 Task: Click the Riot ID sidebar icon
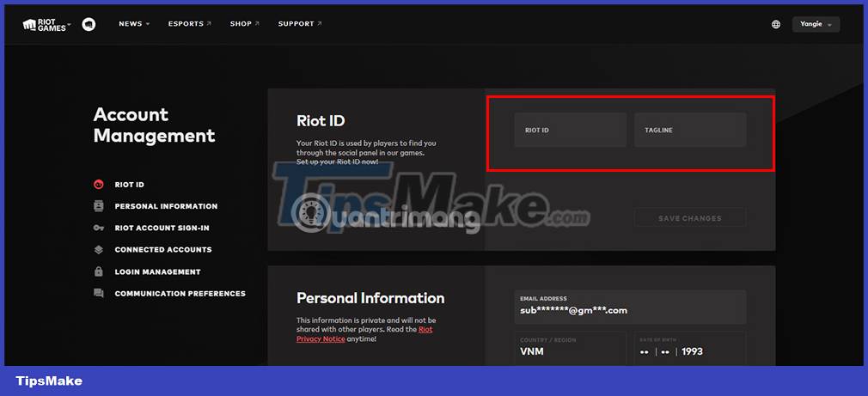pos(99,185)
